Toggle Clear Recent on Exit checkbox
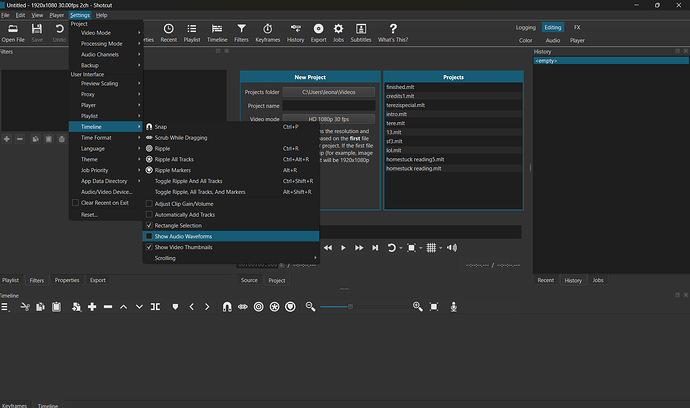The height and width of the screenshot is (408, 690). (75, 203)
